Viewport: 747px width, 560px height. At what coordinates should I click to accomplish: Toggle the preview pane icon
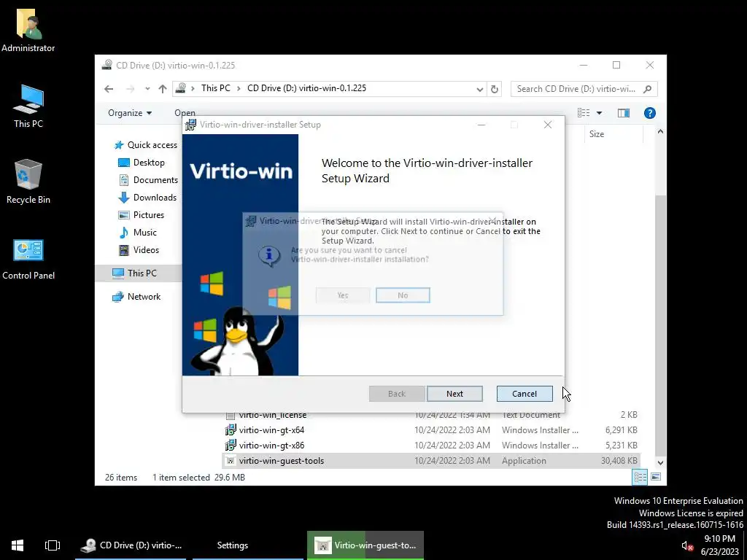pyautogui.click(x=623, y=113)
